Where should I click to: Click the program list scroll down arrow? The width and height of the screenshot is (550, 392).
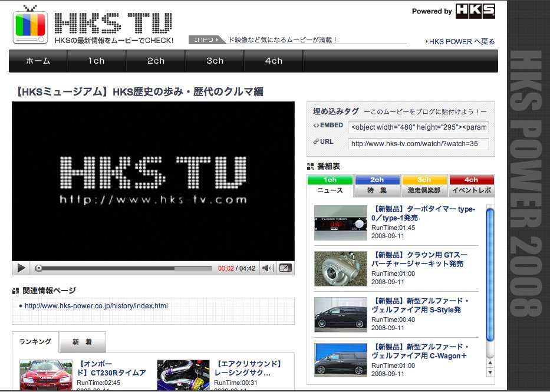pos(490,373)
